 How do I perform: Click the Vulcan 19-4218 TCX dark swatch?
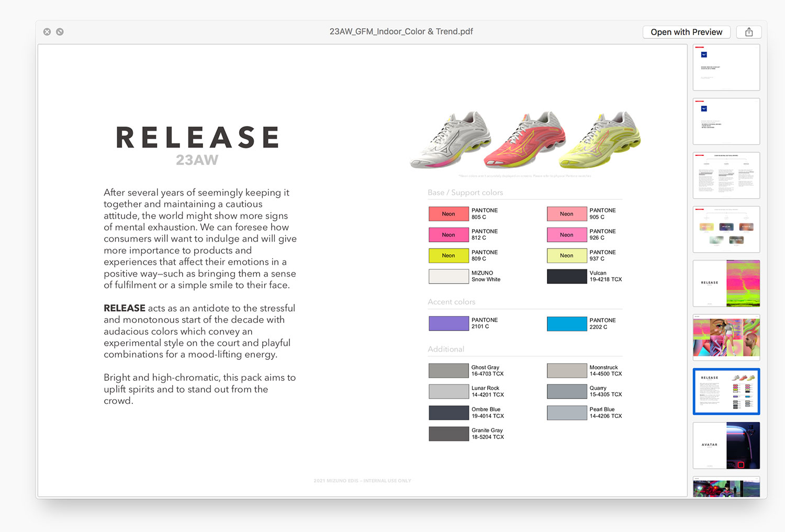[567, 276]
